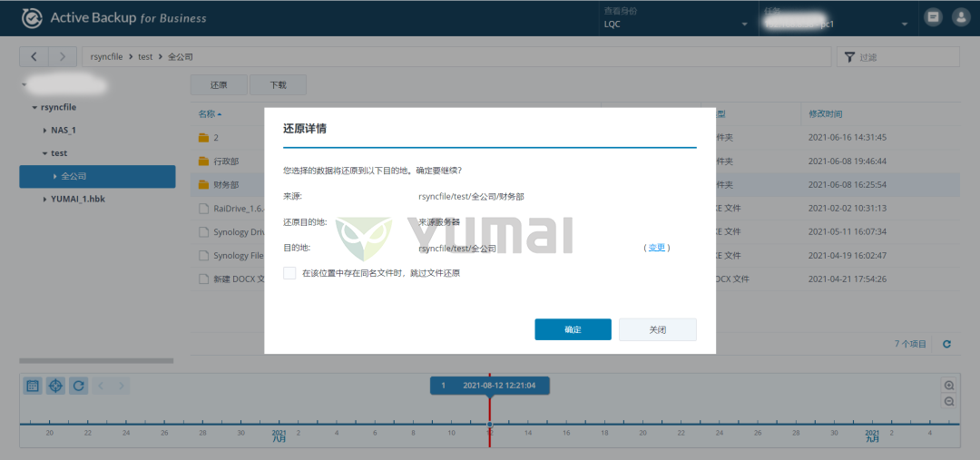
Task: Click test in the breadcrumb path
Action: click(145, 57)
